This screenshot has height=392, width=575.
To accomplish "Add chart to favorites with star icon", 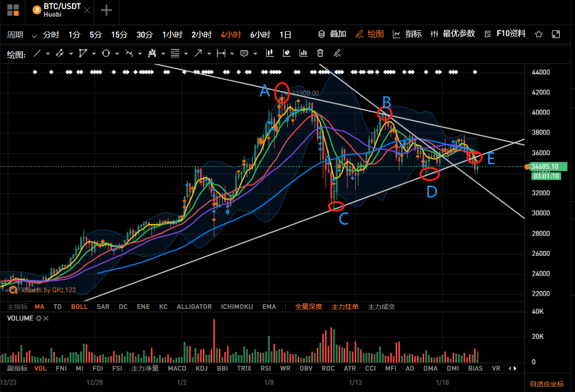I will click(539, 34).
